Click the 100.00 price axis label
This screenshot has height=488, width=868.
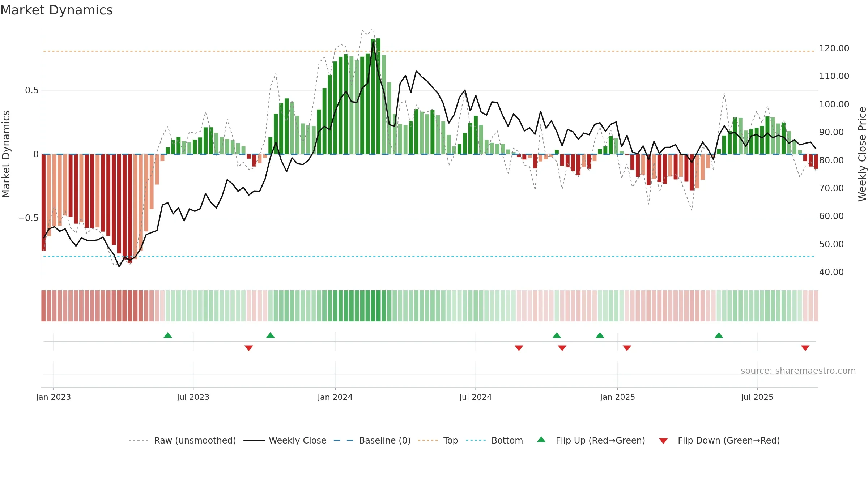point(834,104)
